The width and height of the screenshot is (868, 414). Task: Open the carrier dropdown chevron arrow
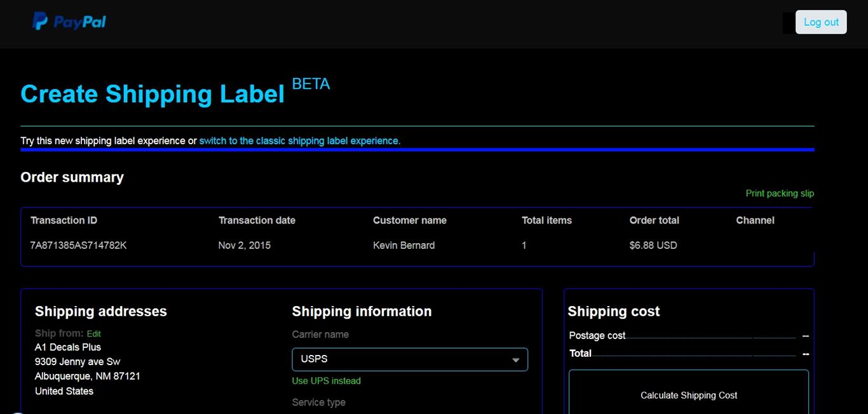pos(516,359)
